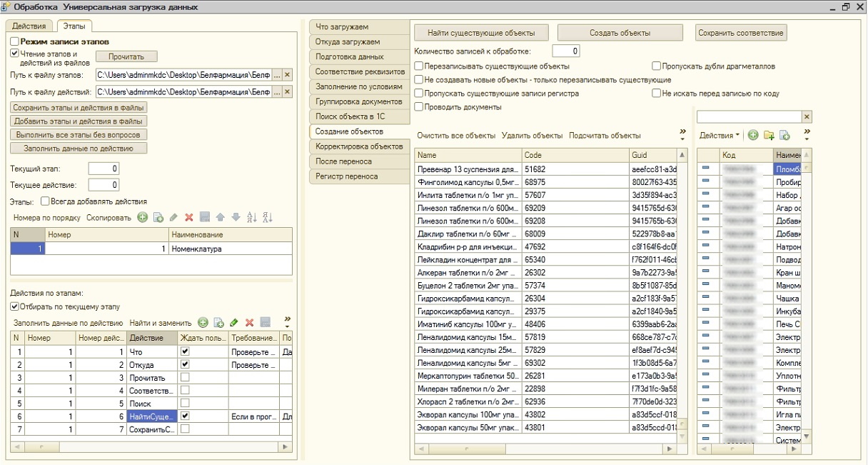The width and height of the screenshot is (868, 465).
Task: Open the Корректировка объектов section
Action: point(358,146)
